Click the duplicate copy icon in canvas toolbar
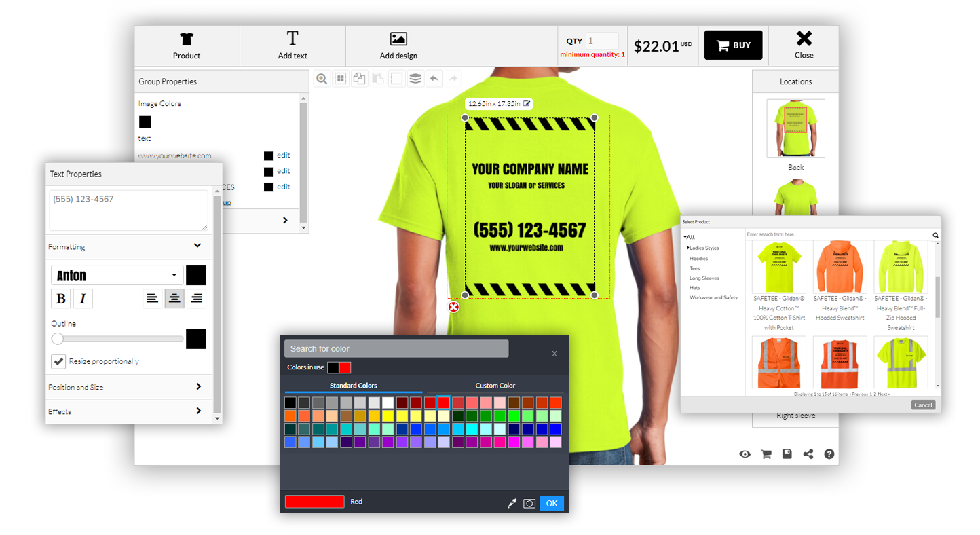980x535 pixels. 359,79
